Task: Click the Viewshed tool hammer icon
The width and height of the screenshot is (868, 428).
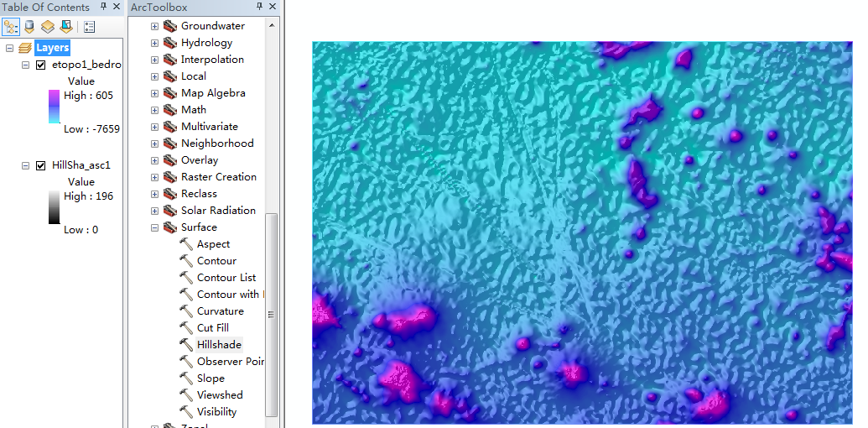Action: point(186,394)
